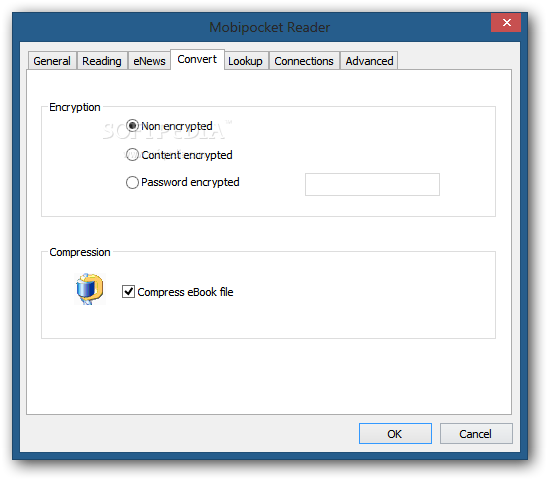548x480 pixels.
Task: Click the Compression group label
Action: 80,252
